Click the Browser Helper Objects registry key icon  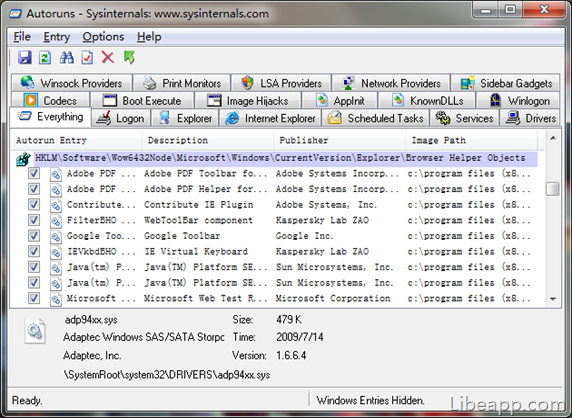click(x=23, y=159)
